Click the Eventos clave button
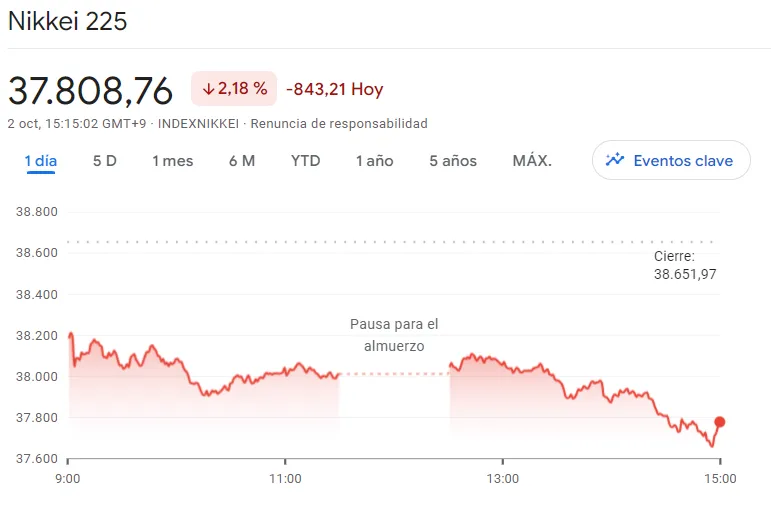Viewport: 771px width, 506px height. (x=671, y=160)
